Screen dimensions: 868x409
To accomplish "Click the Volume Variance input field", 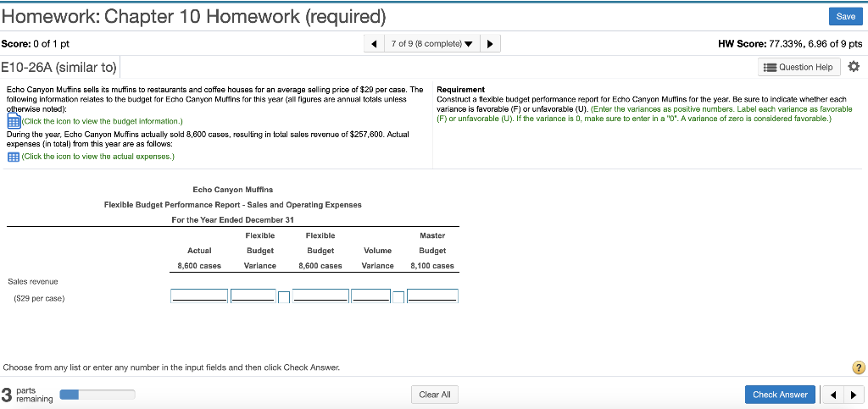I will pyautogui.click(x=371, y=296).
